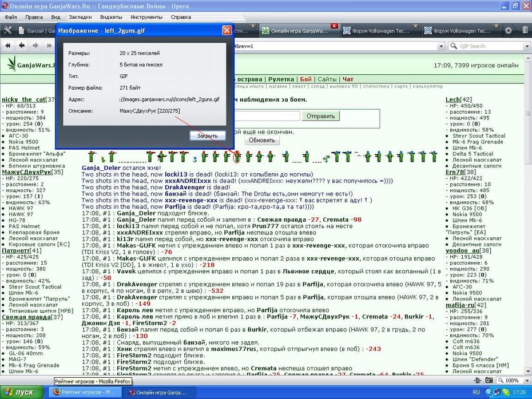Open the калькулятор sub-menu link

coord(427,86)
